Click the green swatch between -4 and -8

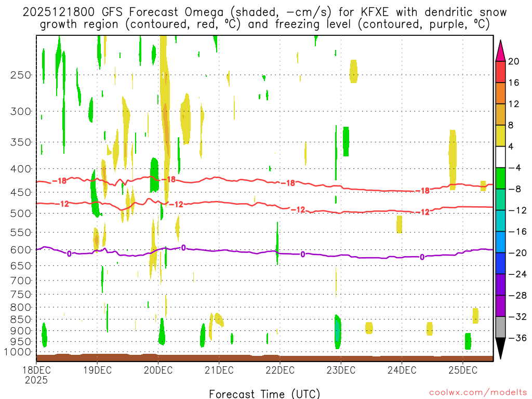500,178
